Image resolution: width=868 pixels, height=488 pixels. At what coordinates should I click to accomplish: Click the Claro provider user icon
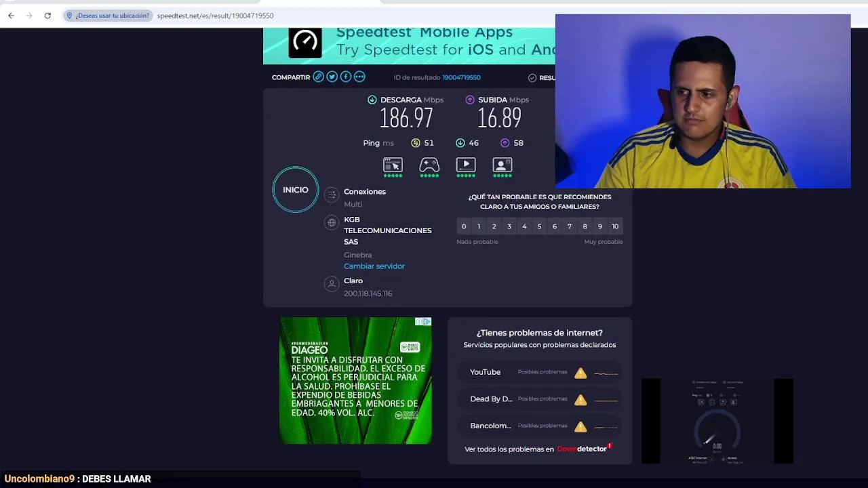click(x=332, y=284)
